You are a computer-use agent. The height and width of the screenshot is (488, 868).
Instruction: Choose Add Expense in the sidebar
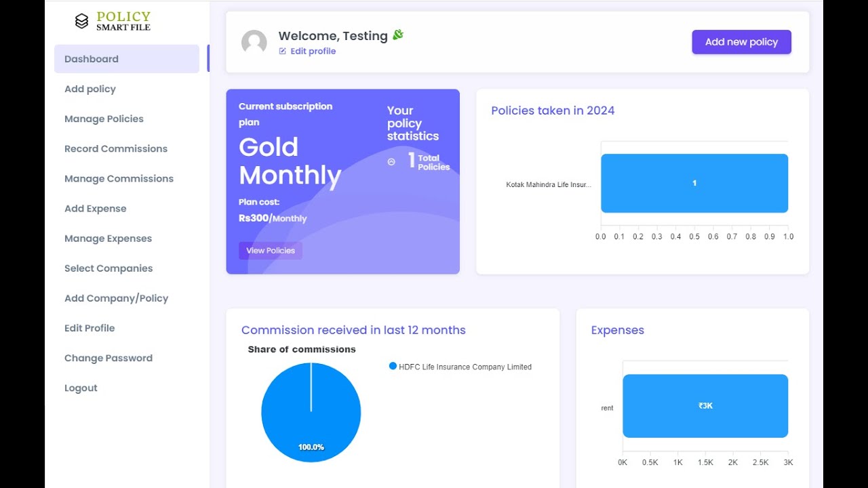coord(96,208)
